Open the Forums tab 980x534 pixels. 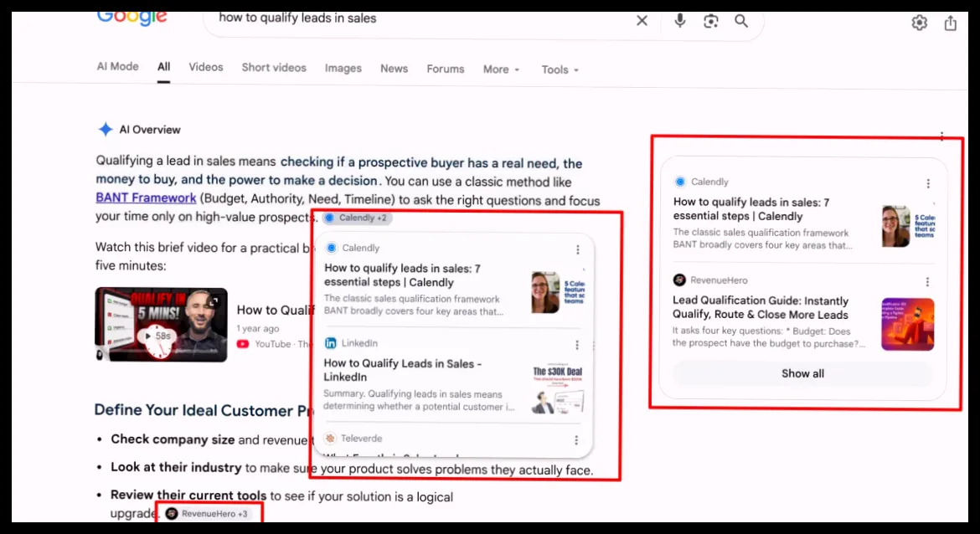(446, 69)
